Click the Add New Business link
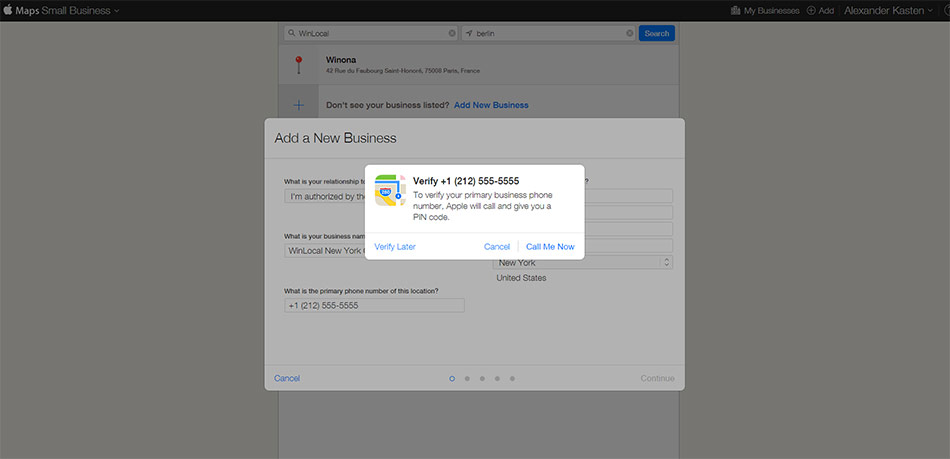The width and height of the screenshot is (950, 459). tap(491, 105)
